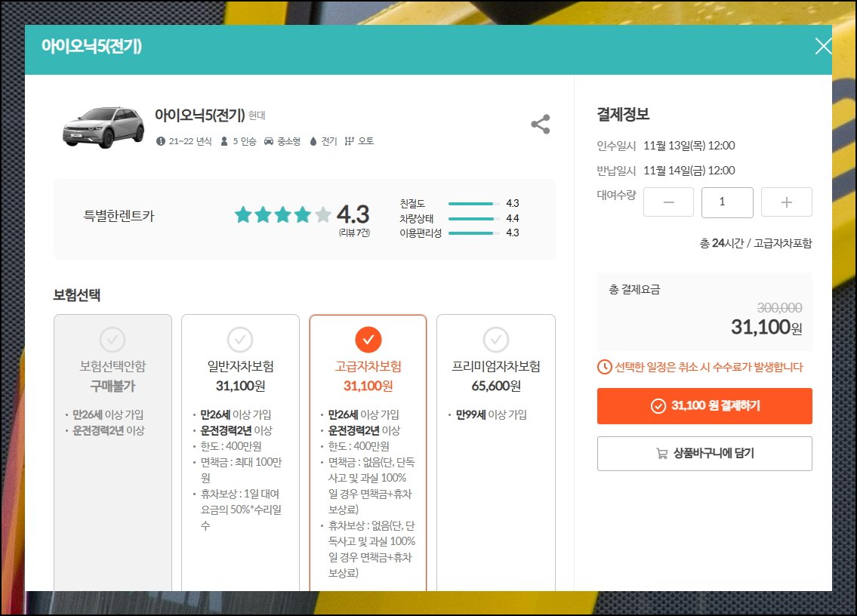Click the star rating display
This screenshot has height=616, width=857.
click(x=282, y=215)
